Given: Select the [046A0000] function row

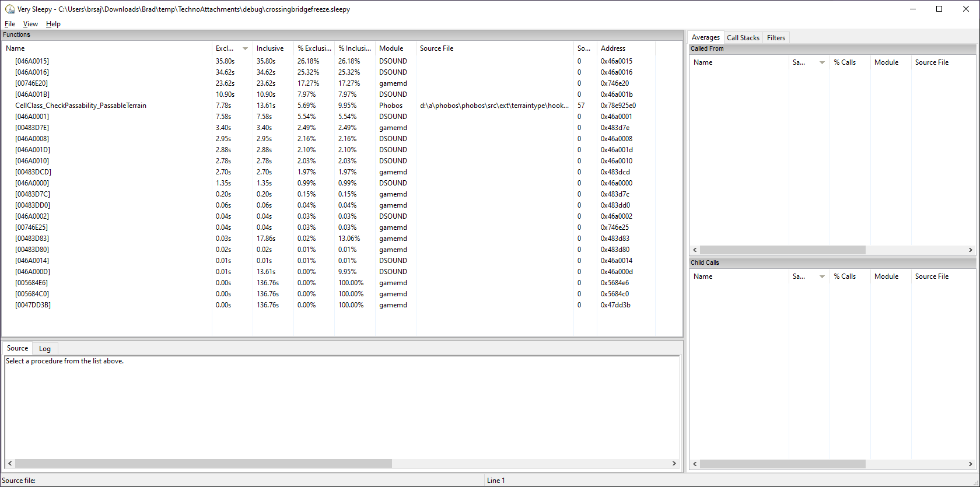Looking at the screenshot, I should tap(342, 183).
